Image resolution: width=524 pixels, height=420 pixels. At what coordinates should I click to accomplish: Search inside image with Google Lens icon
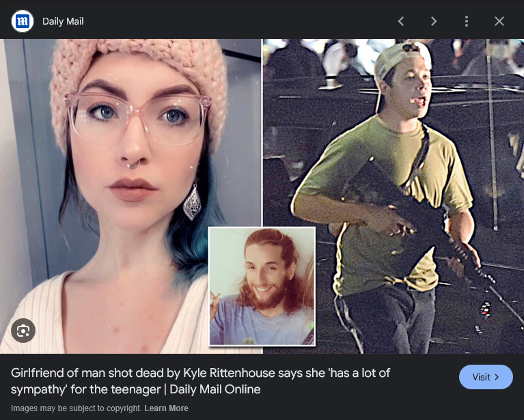[23, 331]
